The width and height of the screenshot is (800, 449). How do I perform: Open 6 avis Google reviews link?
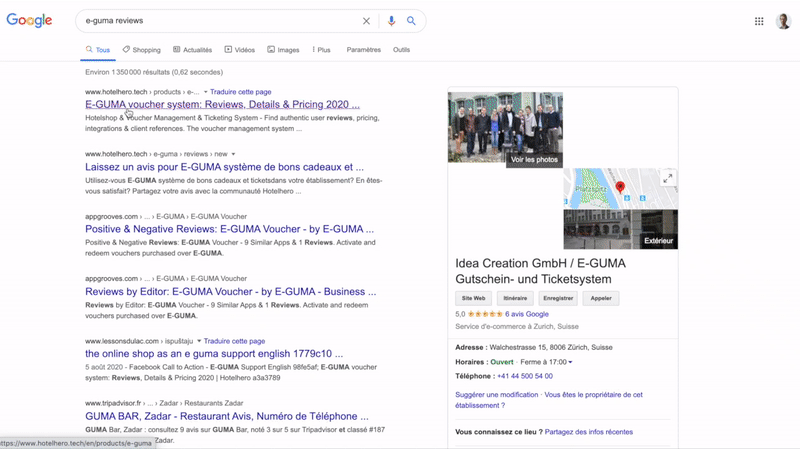527,314
